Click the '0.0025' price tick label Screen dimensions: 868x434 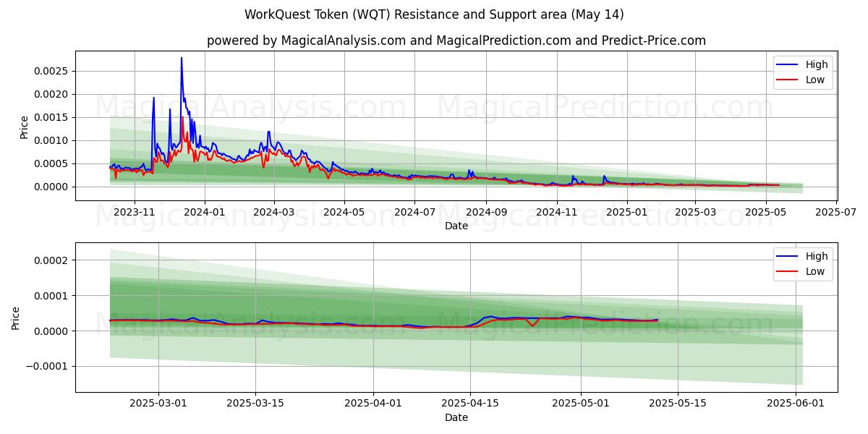tap(52, 71)
